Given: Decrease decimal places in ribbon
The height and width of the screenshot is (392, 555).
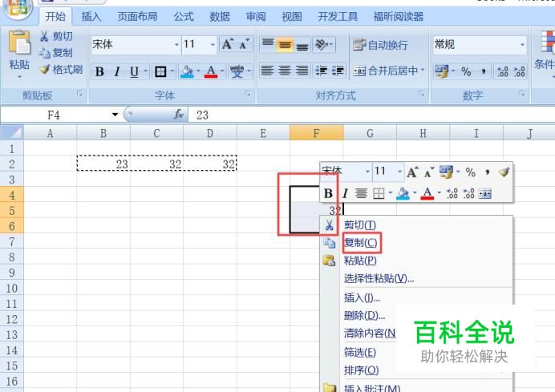Looking at the screenshot, I should (519, 71).
